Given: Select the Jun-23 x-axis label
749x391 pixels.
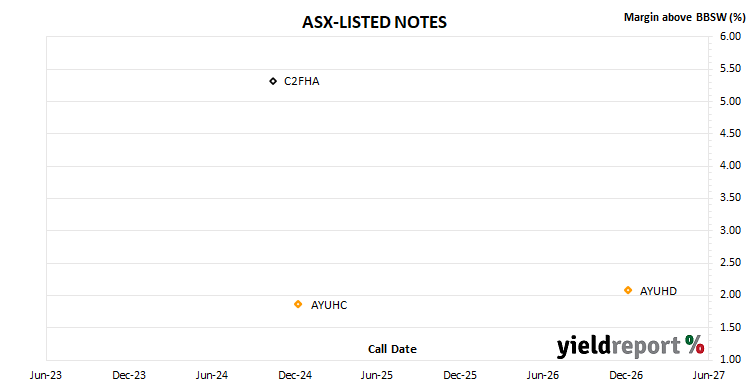Looking at the screenshot, I should pos(46,375).
